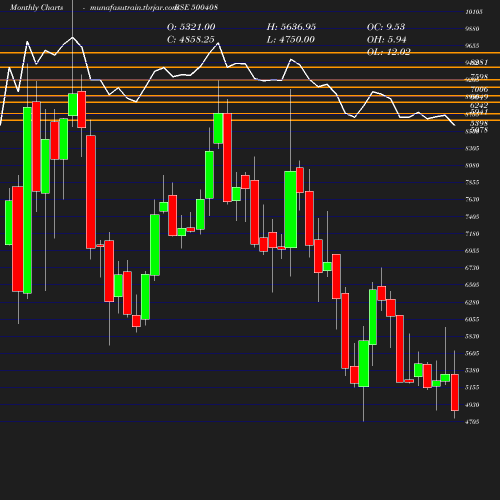Click the 6955 price axis label
Screen dimensions: 500x500
[x=472, y=251]
